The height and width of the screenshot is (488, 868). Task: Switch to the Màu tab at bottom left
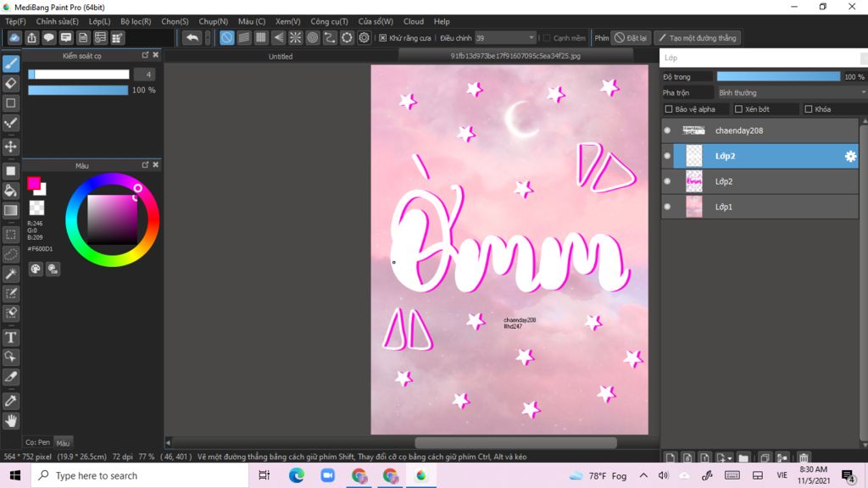pyautogui.click(x=63, y=442)
